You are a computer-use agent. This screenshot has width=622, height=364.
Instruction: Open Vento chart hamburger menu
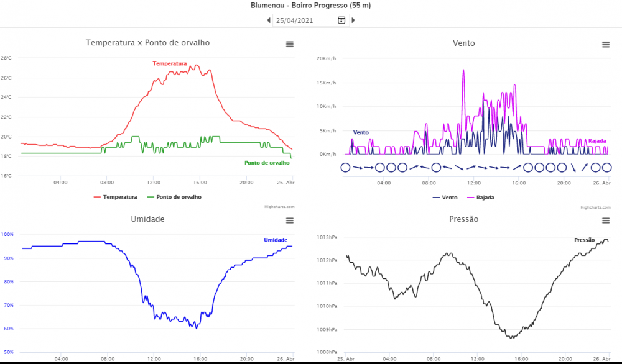[606, 44]
